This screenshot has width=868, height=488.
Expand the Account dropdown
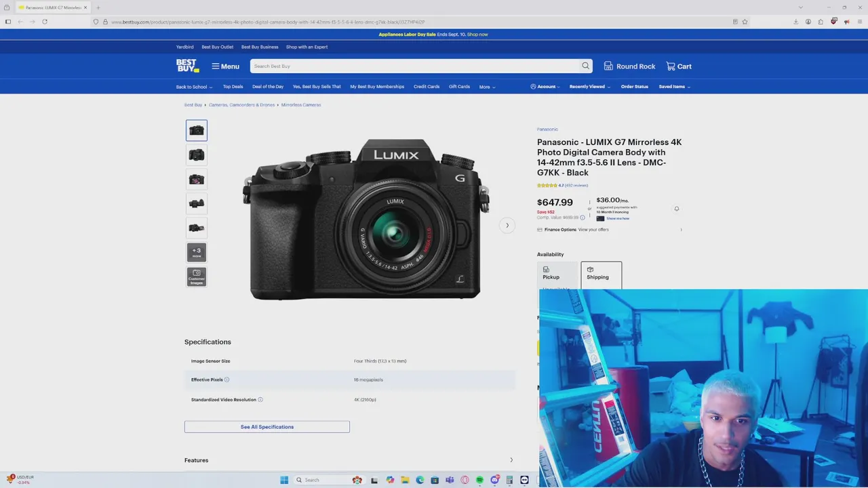pyautogui.click(x=545, y=87)
